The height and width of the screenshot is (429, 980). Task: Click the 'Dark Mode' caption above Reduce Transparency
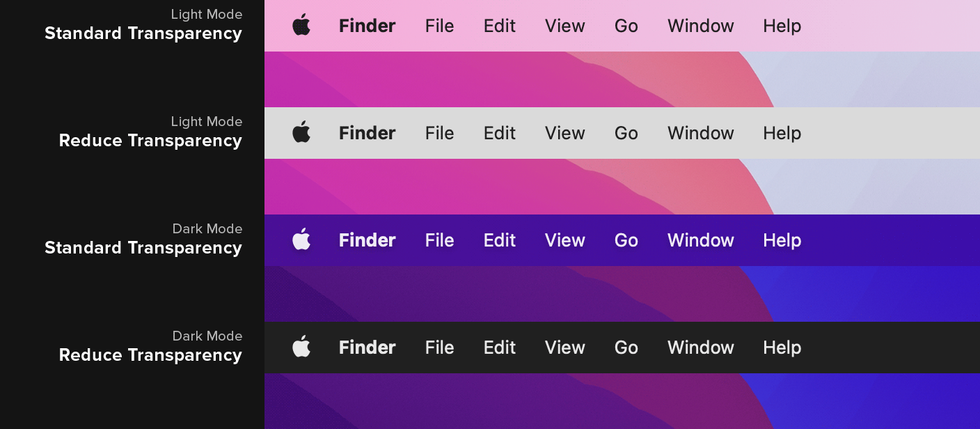[x=207, y=336]
